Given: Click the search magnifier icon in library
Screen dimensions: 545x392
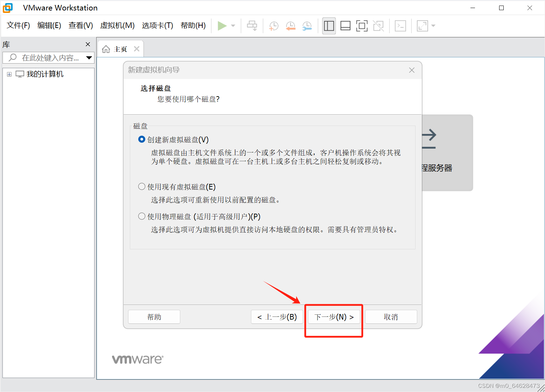Looking at the screenshot, I should [13, 57].
